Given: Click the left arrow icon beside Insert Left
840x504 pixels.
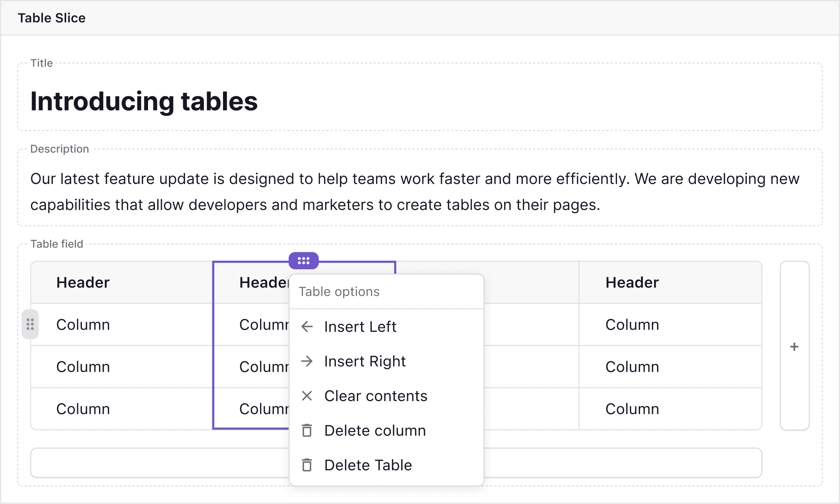Looking at the screenshot, I should (307, 327).
